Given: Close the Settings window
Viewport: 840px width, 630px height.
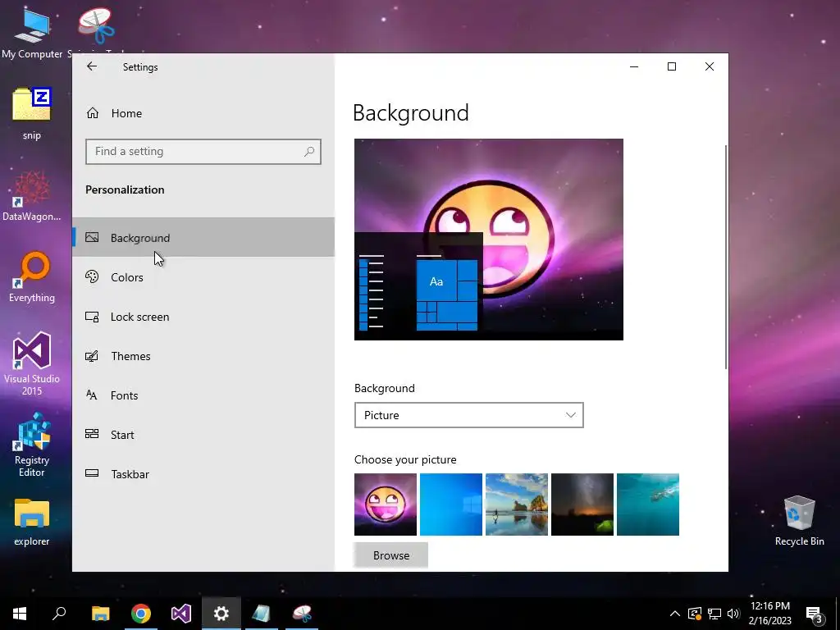Looking at the screenshot, I should [710, 66].
